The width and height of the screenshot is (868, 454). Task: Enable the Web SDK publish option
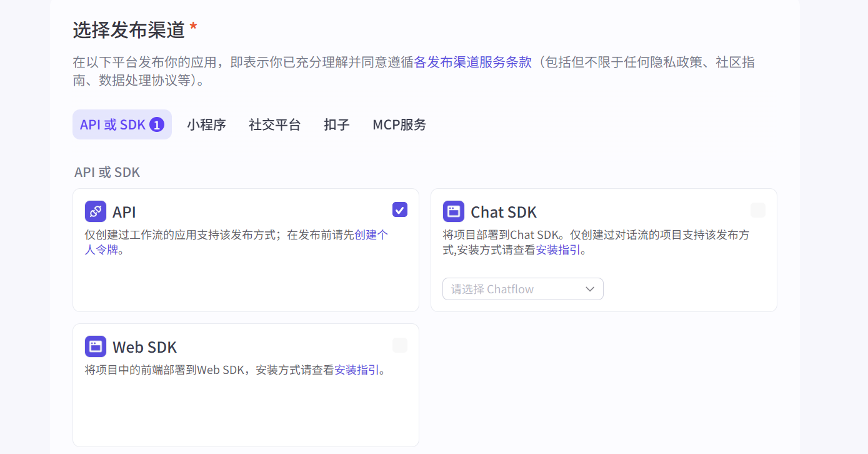pos(399,345)
